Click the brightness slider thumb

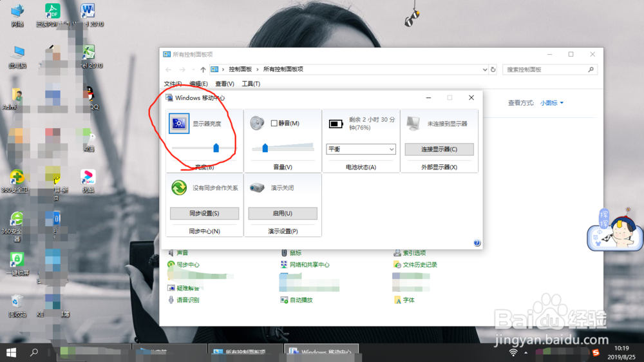point(216,148)
